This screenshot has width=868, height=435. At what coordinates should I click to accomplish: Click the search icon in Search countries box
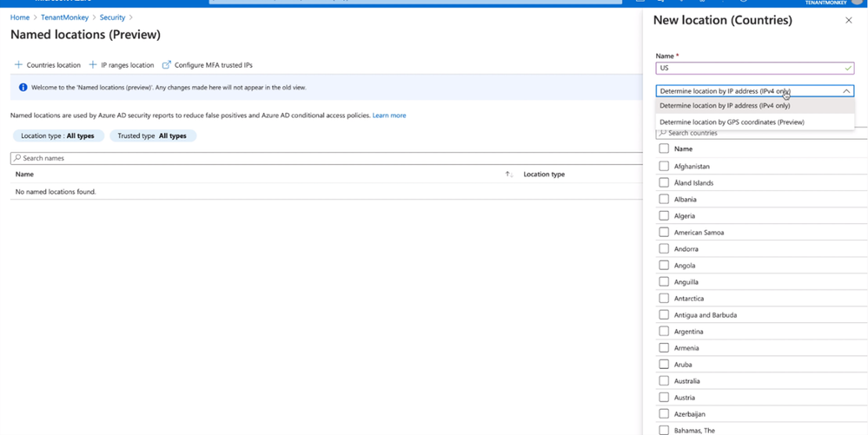click(663, 133)
